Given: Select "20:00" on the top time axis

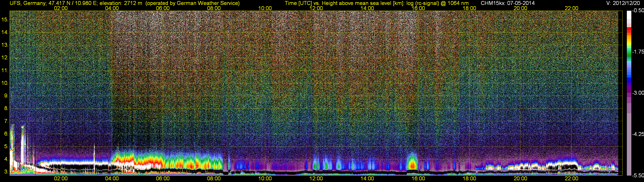Looking at the screenshot, I should click(x=521, y=8).
